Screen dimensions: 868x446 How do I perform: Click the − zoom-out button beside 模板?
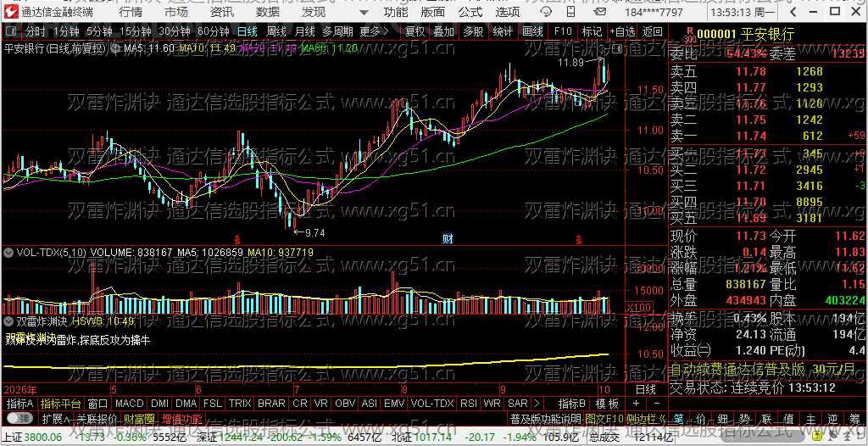click(657, 403)
